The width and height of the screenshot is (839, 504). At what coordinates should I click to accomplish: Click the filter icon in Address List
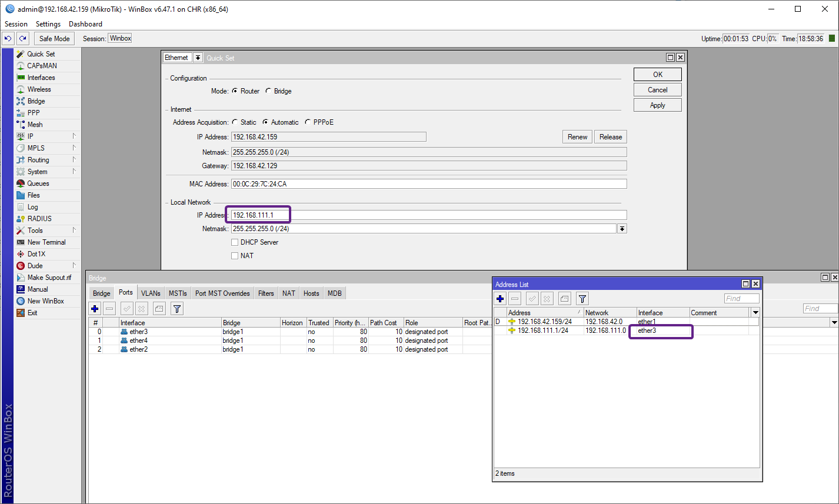582,299
